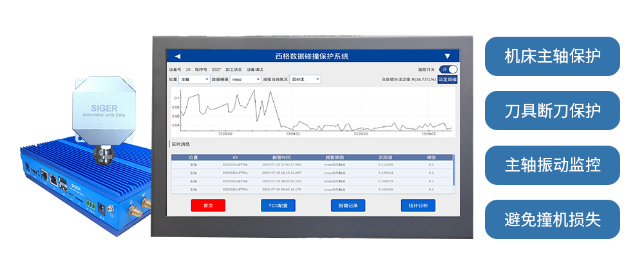Click the 位置 column header
644x270 pixels.
[x=193, y=157]
